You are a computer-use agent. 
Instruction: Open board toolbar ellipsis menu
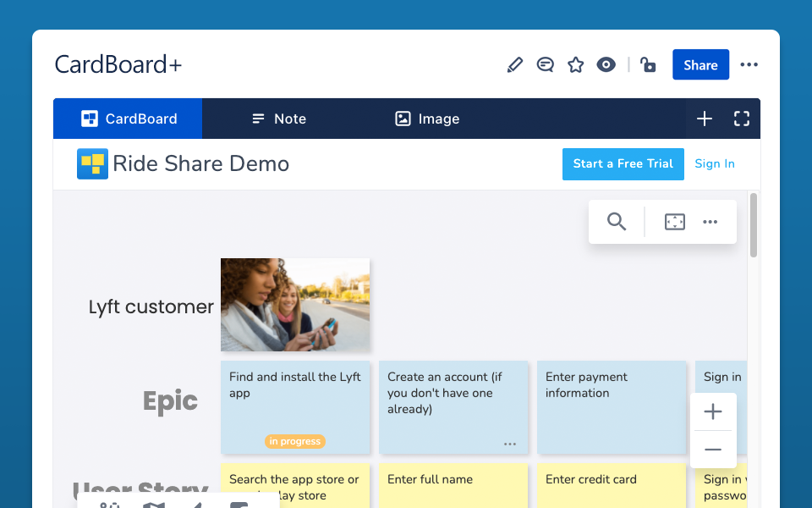pyautogui.click(x=710, y=222)
